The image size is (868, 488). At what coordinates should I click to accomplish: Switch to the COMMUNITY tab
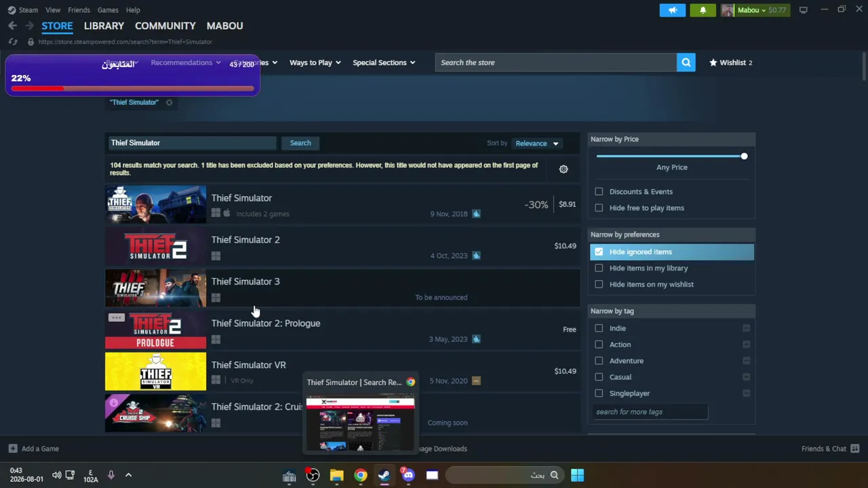pyautogui.click(x=165, y=26)
